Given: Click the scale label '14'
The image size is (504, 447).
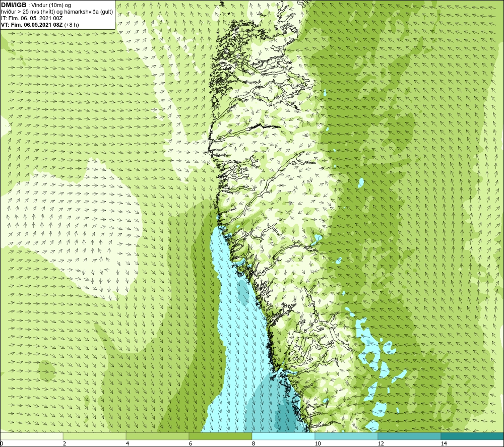Looking at the screenshot, I should click(x=444, y=443).
